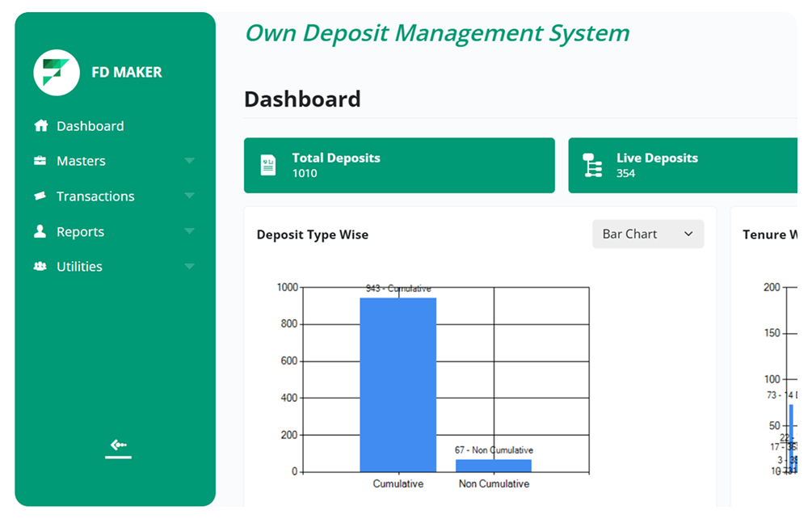
Task: Open the Bar Chart type dropdown
Action: tap(648, 234)
